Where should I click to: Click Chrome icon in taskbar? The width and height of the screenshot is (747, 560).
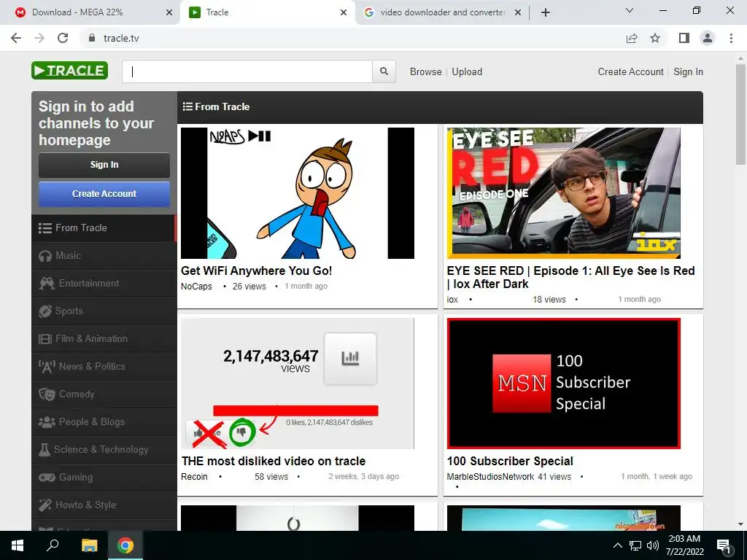(125, 545)
